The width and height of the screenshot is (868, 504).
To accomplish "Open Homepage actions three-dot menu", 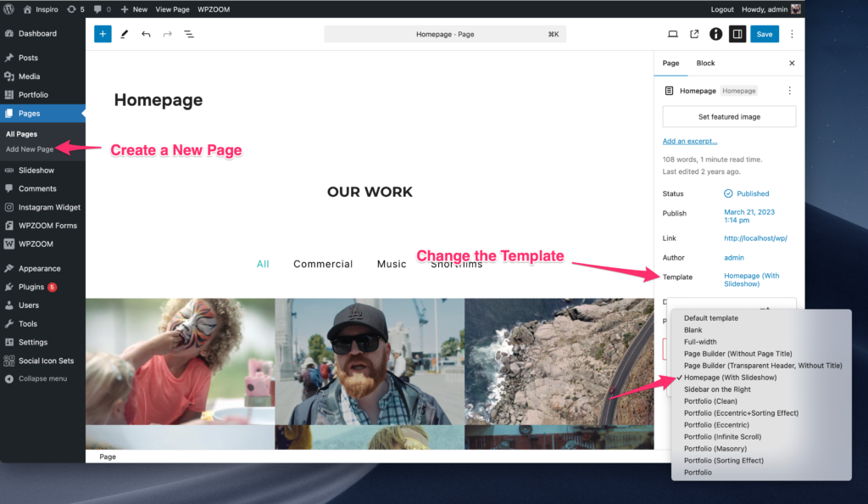I will pos(789,91).
